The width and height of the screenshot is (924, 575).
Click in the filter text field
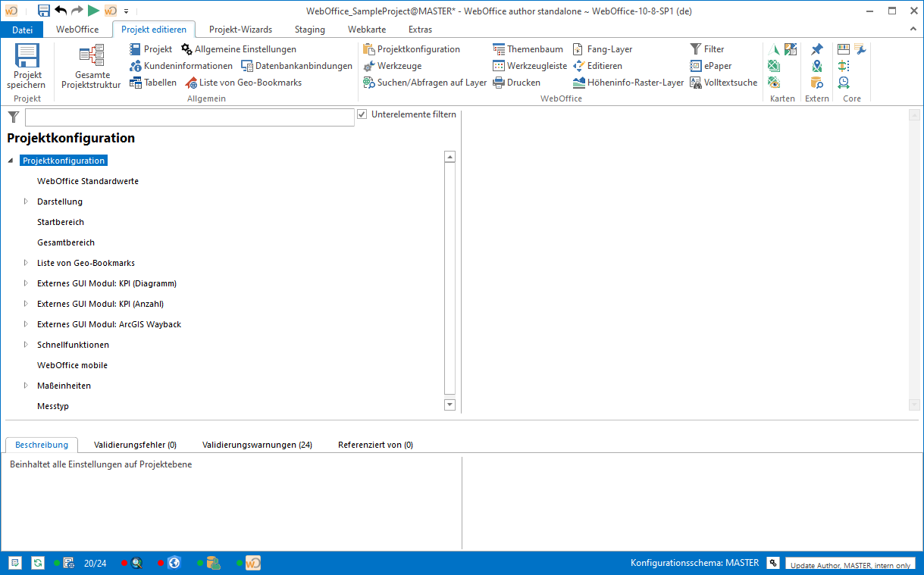(x=189, y=117)
